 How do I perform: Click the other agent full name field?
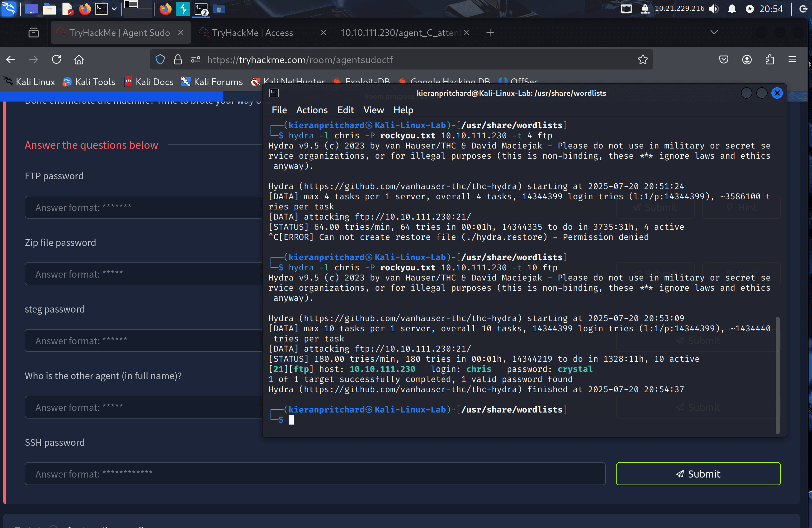(x=143, y=407)
